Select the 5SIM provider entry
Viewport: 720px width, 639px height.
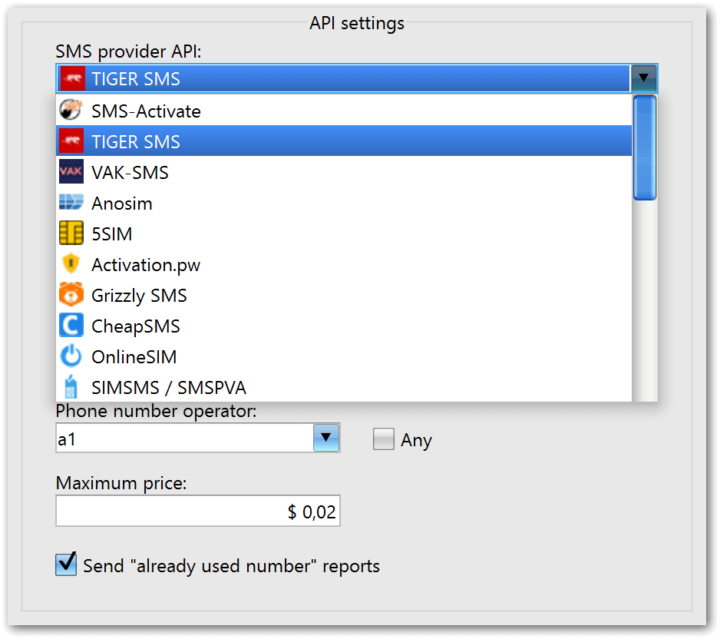pyautogui.click(x=343, y=233)
